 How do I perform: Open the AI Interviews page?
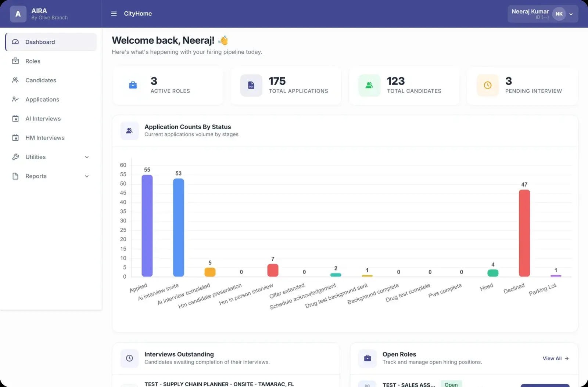(x=51, y=119)
